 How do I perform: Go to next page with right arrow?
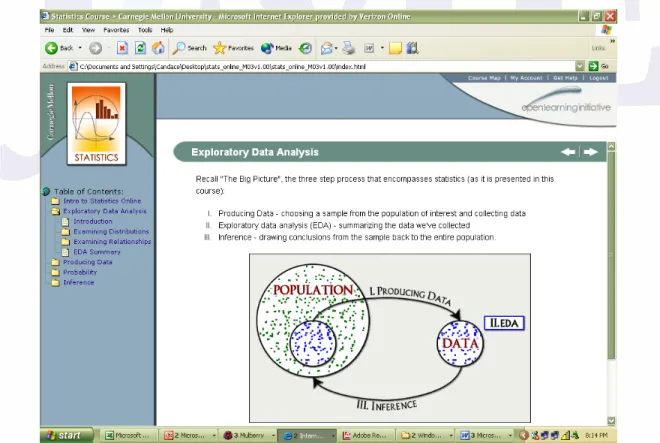pos(591,152)
